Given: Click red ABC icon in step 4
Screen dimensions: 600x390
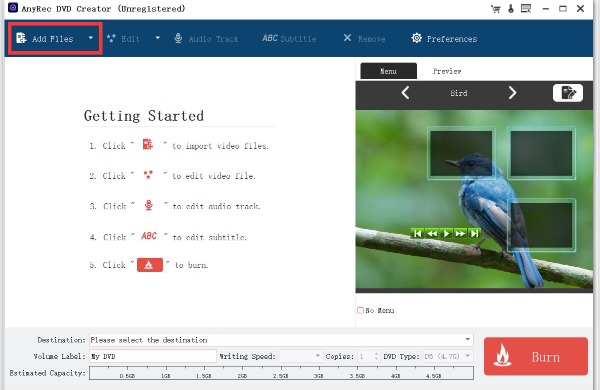Looking at the screenshot, I should 149,236.
